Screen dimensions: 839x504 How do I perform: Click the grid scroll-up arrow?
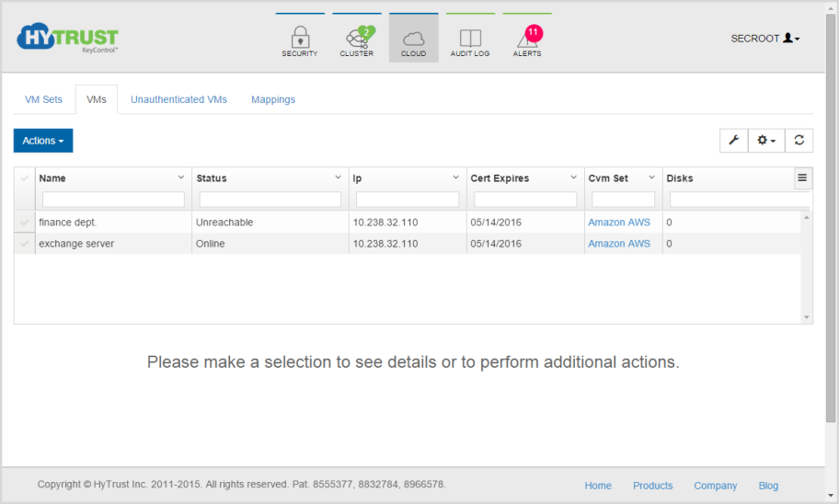(x=807, y=218)
